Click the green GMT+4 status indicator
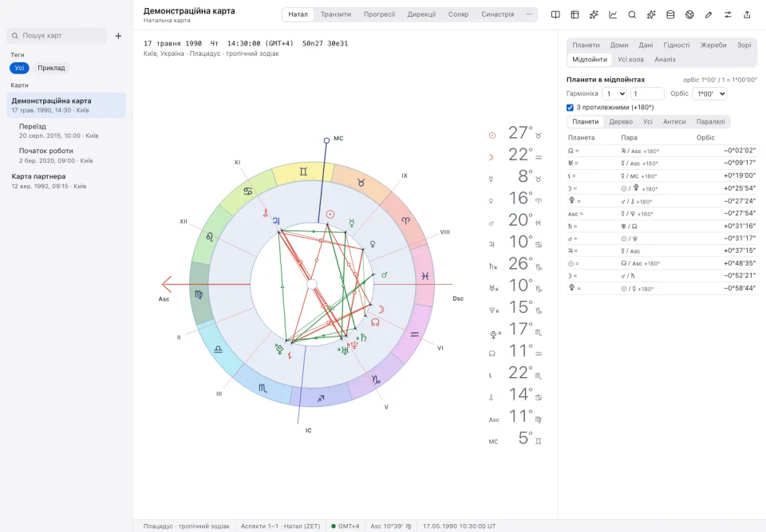This screenshot has height=532, width=766. click(x=345, y=526)
